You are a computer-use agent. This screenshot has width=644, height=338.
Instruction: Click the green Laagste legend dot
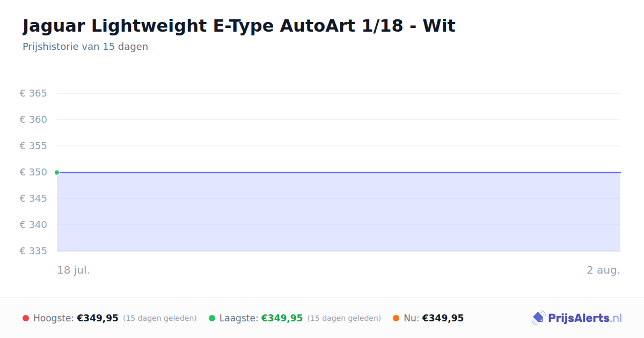212,318
